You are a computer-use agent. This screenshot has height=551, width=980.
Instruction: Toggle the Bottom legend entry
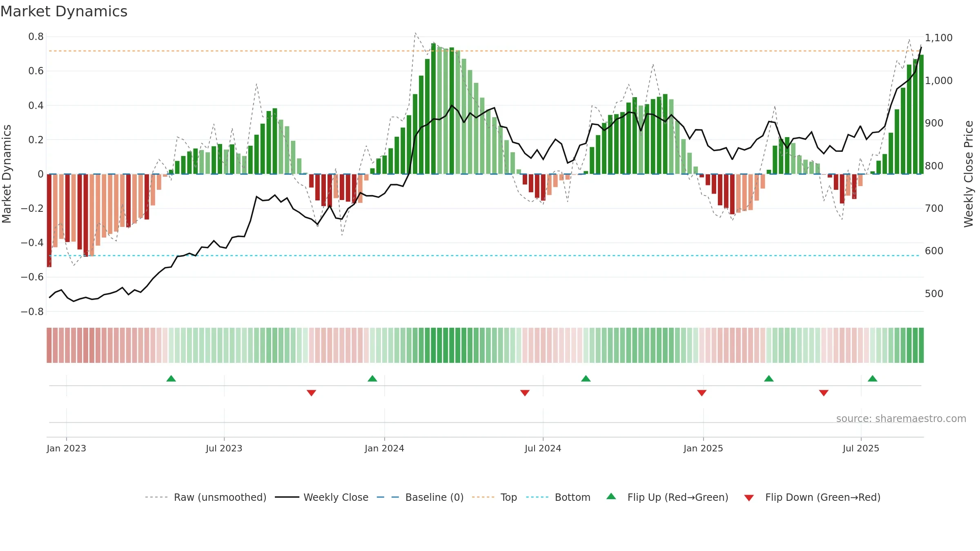tap(558, 497)
